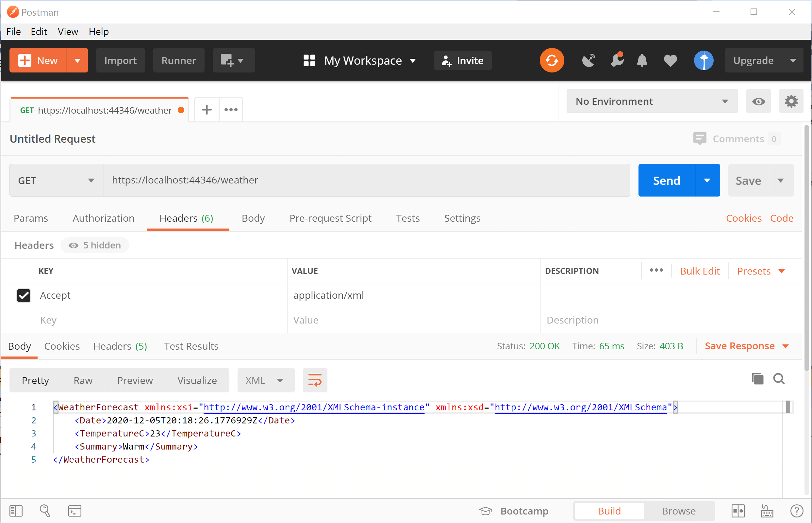
Task: Open the user avatar menu
Action: [x=703, y=60]
